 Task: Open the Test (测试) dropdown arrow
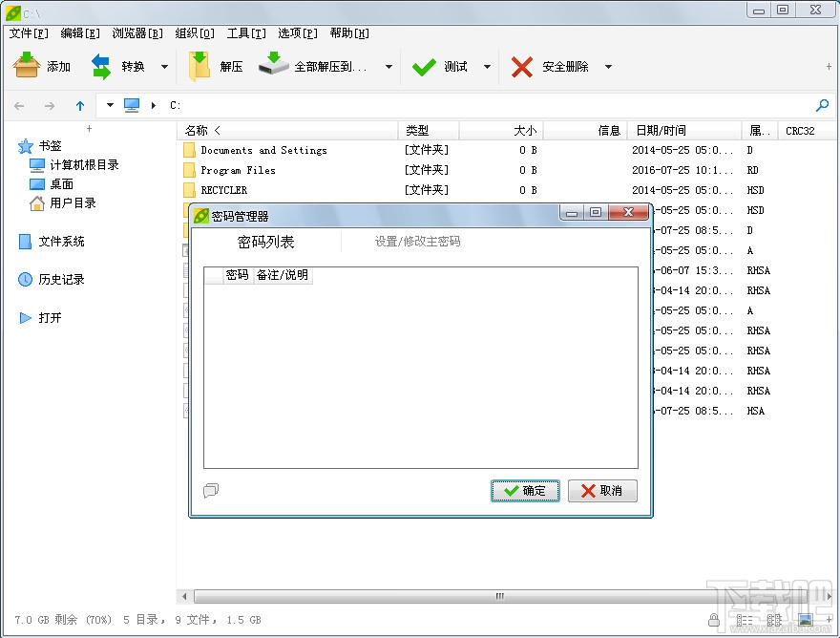(x=487, y=67)
